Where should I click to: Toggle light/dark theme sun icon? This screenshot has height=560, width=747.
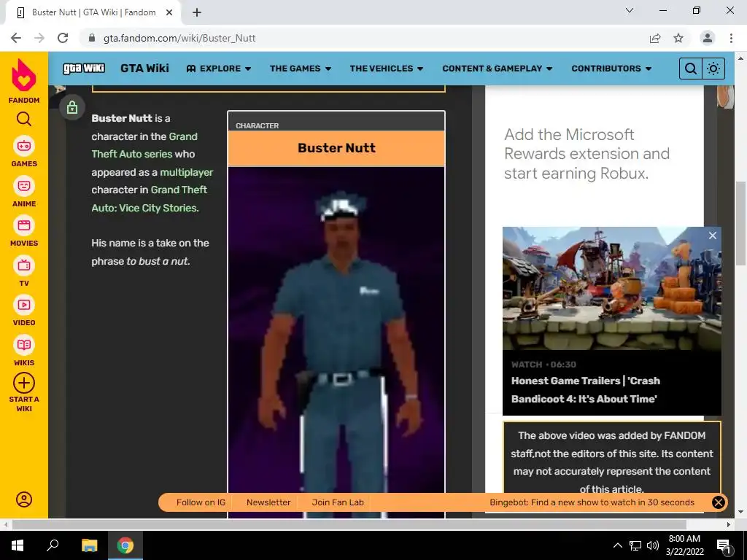coord(713,69)
